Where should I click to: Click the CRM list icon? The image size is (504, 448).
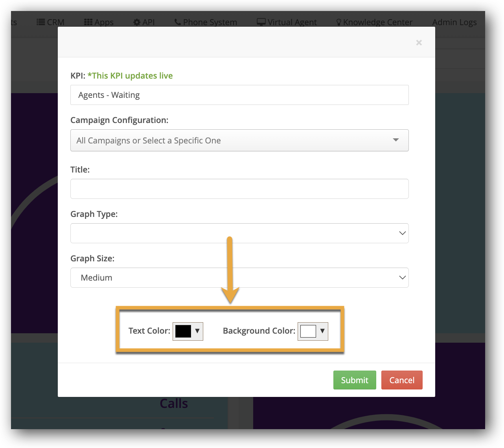(40, 22)
